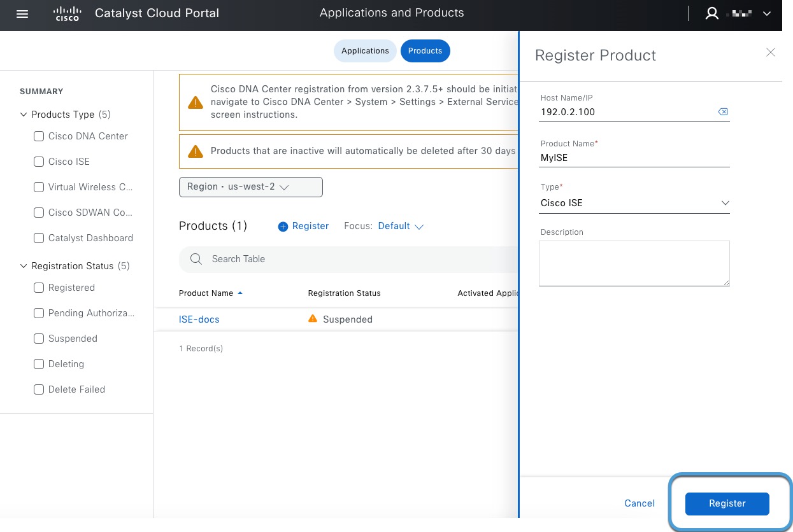The height and width of the screenshot is (532, 793).
Task: Click the Cisco logo in the header
Action: pos(67,13)
